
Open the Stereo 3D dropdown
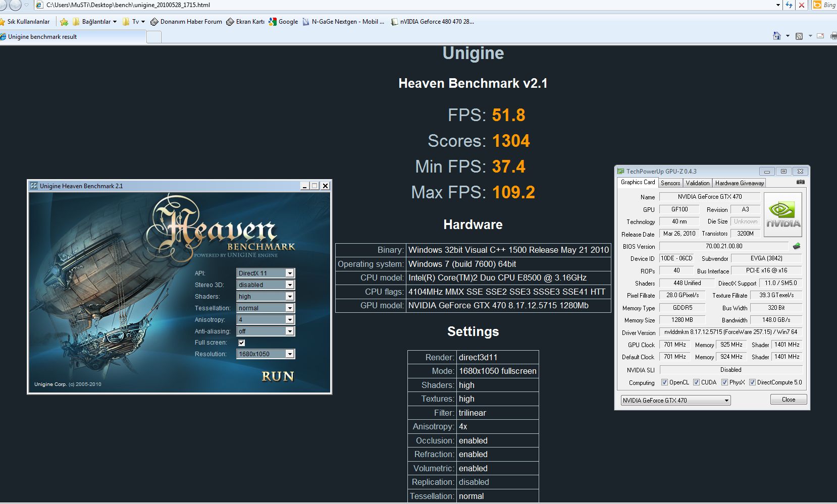(266, 285)
